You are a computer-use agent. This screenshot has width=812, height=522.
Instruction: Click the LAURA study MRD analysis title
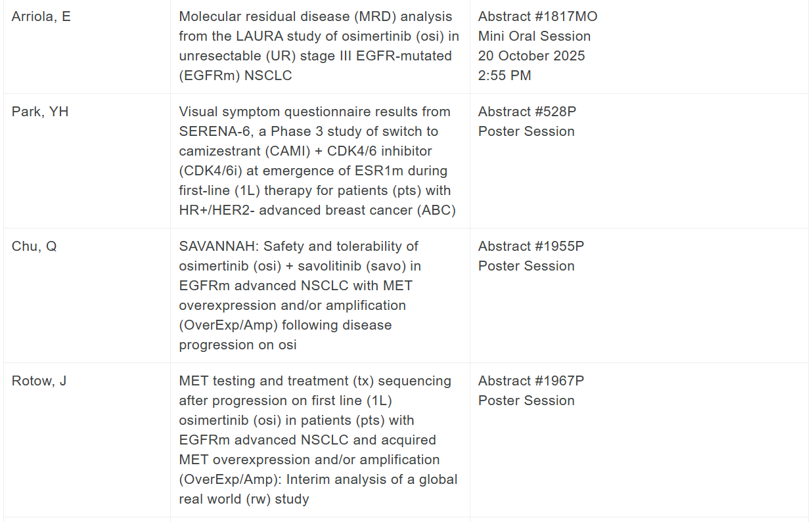point(319,46)
